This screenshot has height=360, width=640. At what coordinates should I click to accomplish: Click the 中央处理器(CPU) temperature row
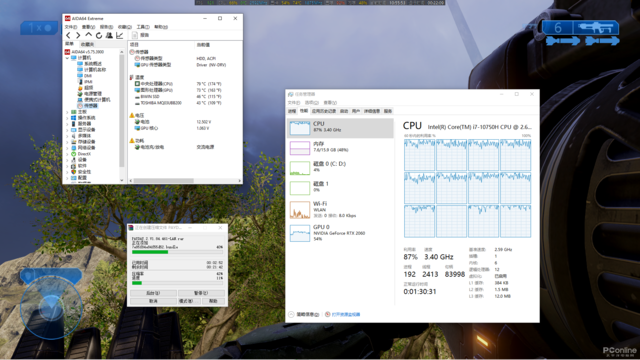point(178,84)
